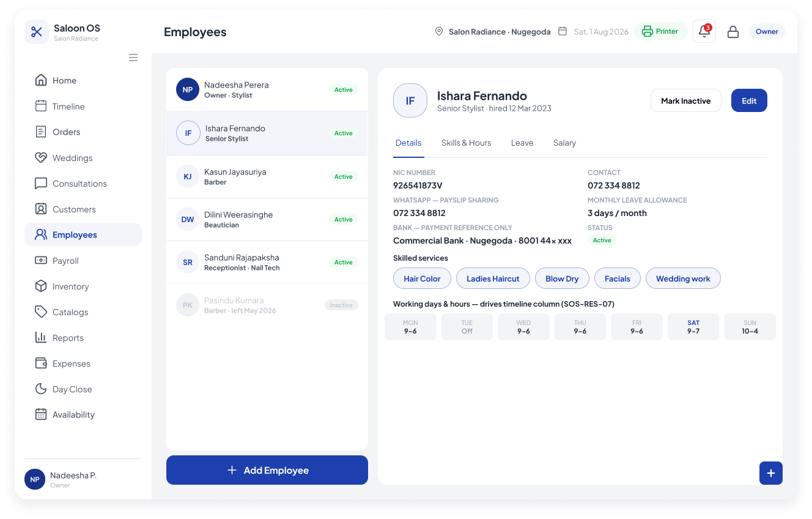Click the Employees people icon
Screen dimensions: 812x519
(x=41, y=234)
